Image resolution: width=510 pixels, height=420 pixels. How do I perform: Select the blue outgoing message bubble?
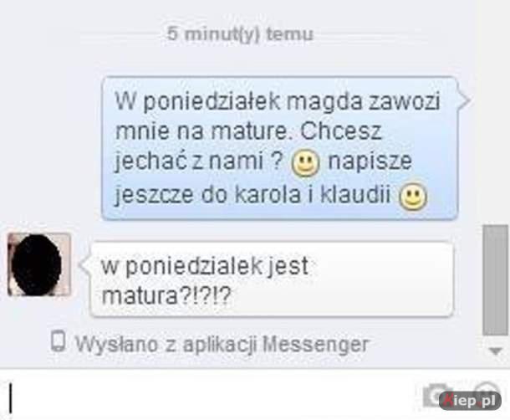(x=280, y=148)
